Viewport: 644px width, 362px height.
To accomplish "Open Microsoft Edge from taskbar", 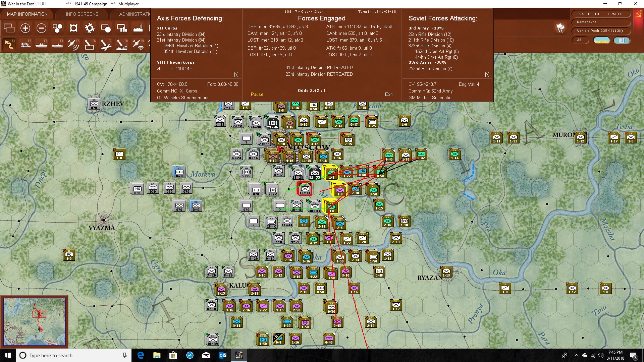I will coord(141,355).
